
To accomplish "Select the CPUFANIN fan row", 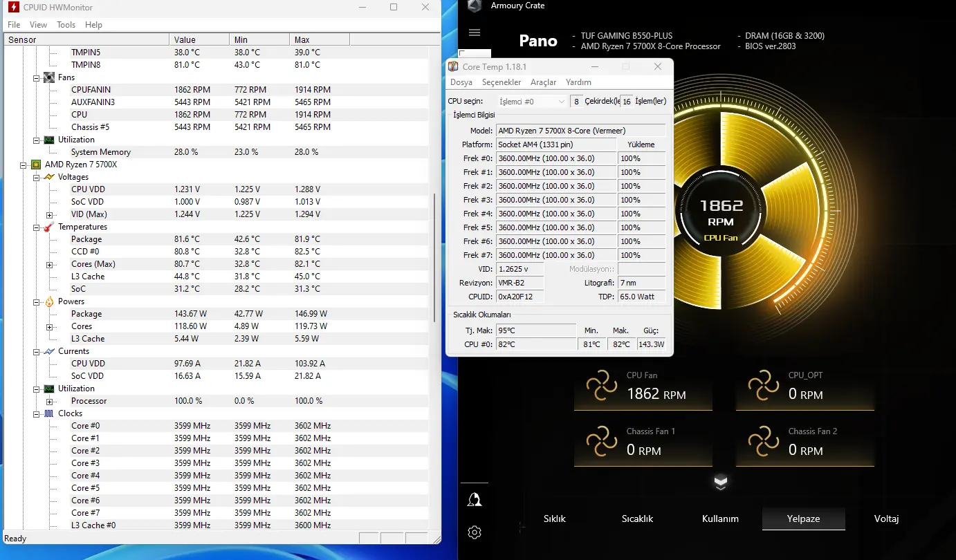I will pos(217,90).
